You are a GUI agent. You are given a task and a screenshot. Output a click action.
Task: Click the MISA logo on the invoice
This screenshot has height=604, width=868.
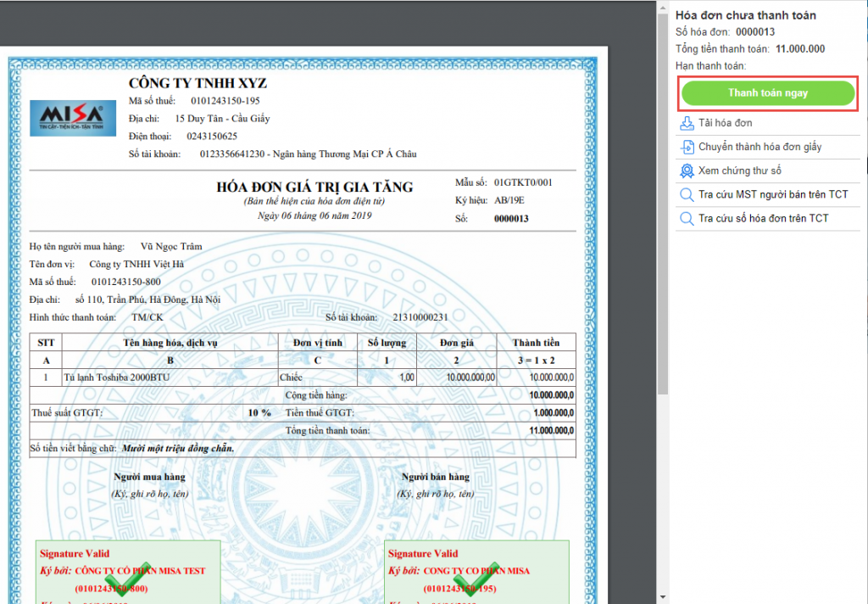(73, 118)
